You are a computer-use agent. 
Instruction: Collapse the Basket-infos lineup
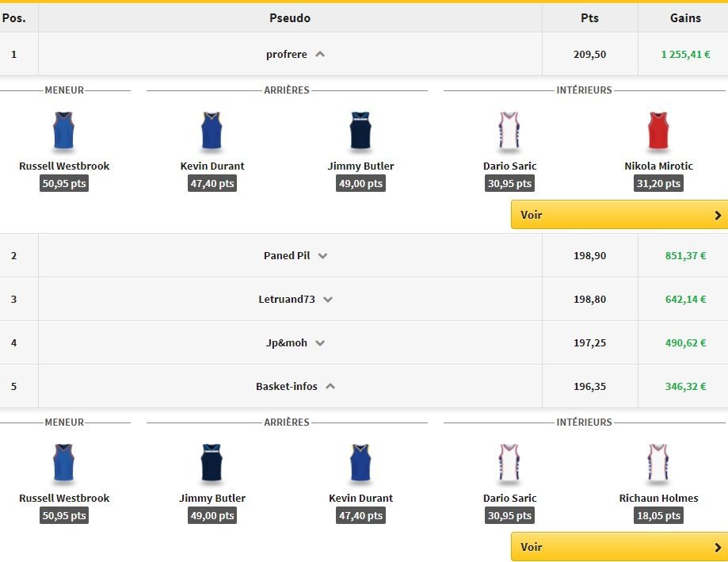[330, 387]
